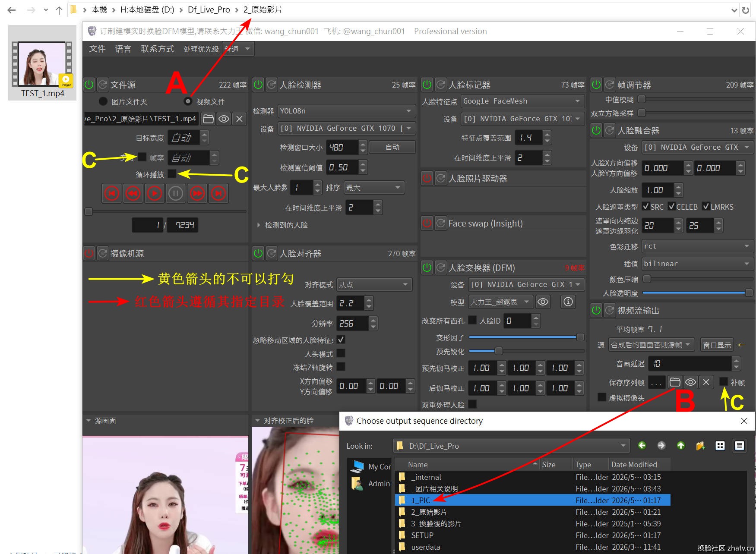Open 插值 bilinear dropdown

698,264
